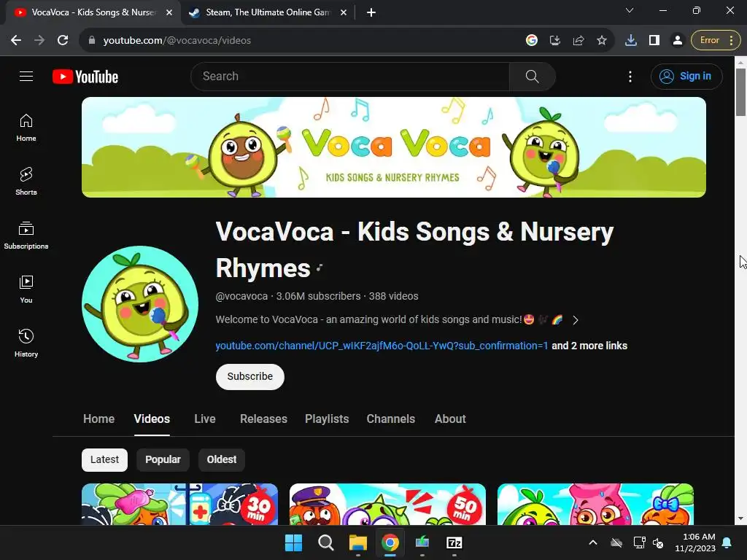
Task: Open the 50 min video thumbnail
Action: [x=387, y=505]
